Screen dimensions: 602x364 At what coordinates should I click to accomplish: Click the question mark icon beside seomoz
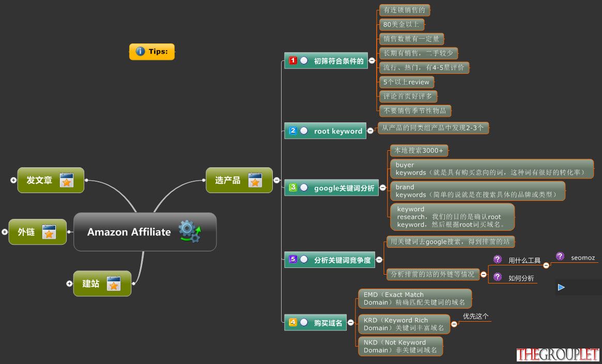tap(560, 256)
